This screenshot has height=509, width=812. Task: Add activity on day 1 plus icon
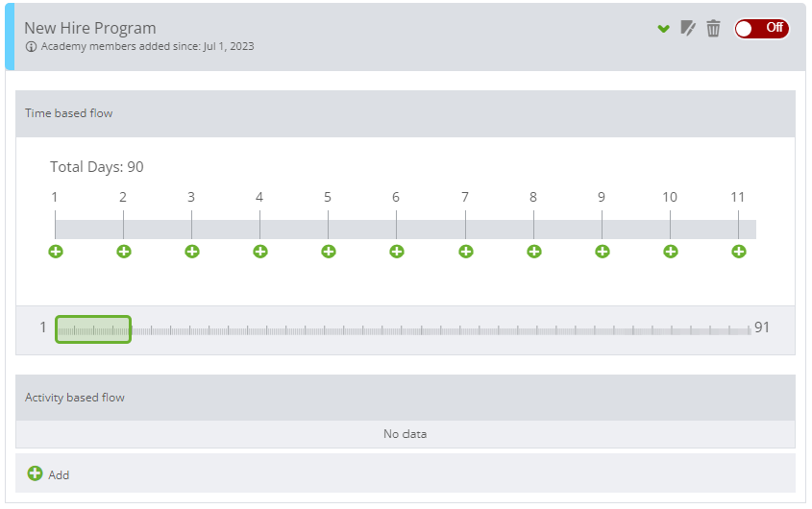click(56, 251)
